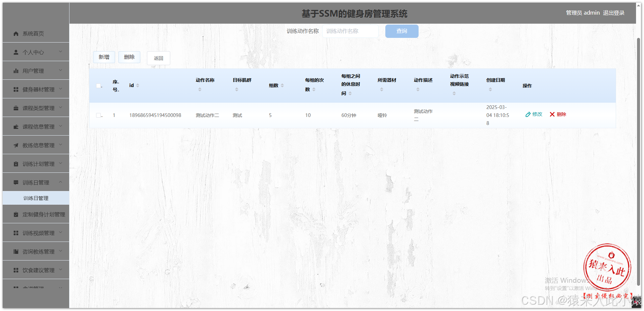This screenshot has width=644, height=311.
Task: Expand the 课程类型管理 menu chevron
Action: pyautogui.click(x=61, y=107)
